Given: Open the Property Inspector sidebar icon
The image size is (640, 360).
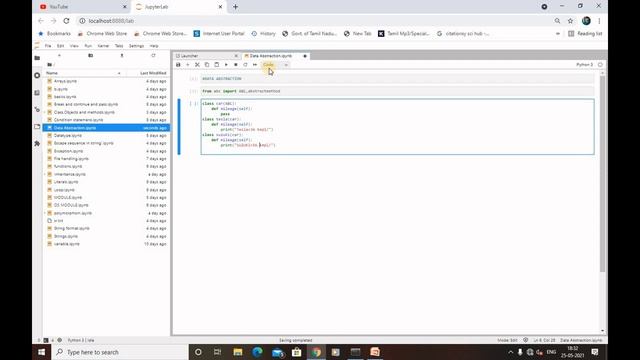Looking at the screenshot, I should (x=37, y=109).
